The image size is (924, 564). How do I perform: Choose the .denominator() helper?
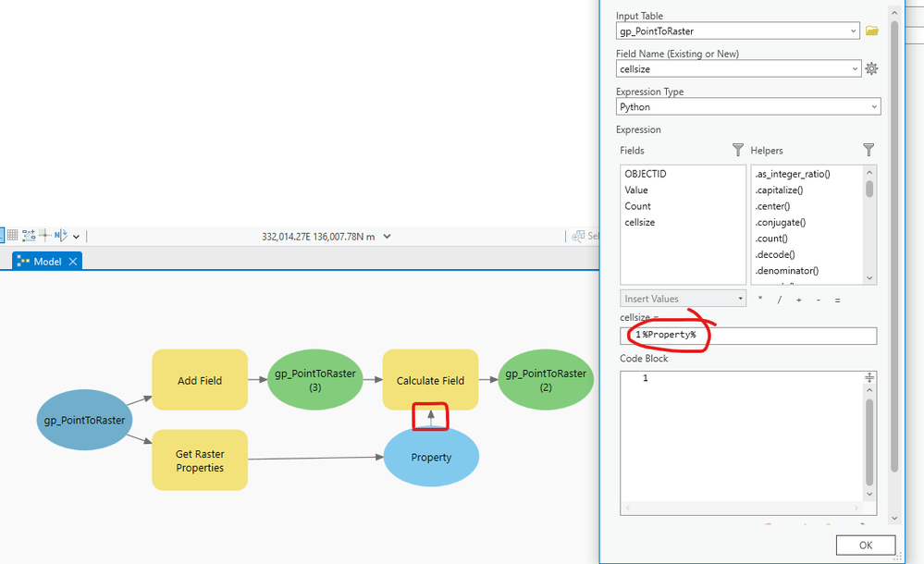click(787, 271)
